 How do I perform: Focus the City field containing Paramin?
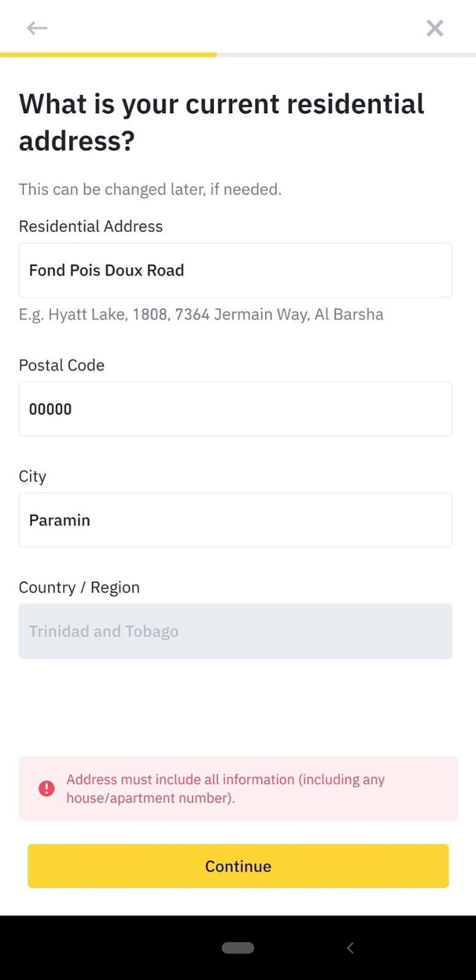(235, 520)
